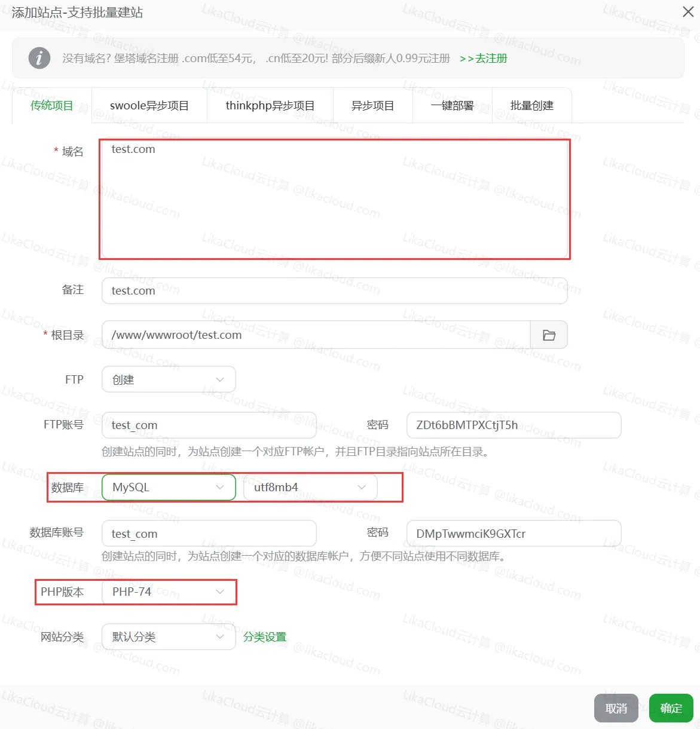
Task: Open the 默认分类 website category dropdown
Action: (168, 636)
